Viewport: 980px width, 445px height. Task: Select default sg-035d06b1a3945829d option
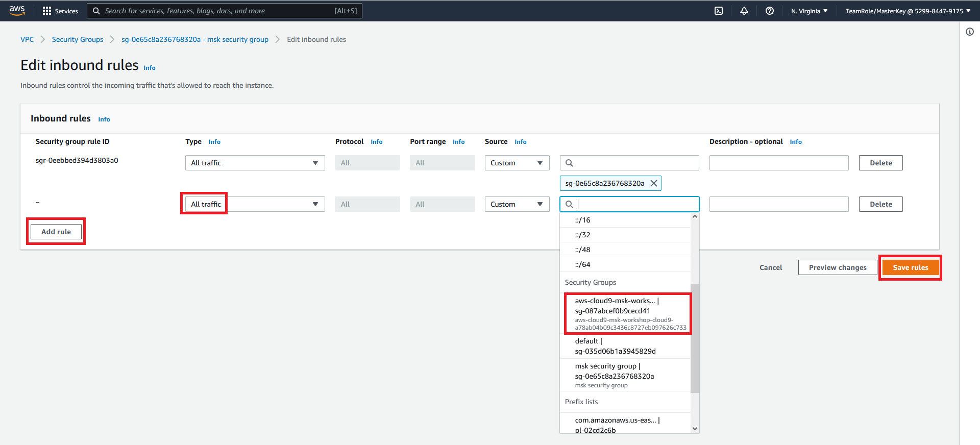625,346
